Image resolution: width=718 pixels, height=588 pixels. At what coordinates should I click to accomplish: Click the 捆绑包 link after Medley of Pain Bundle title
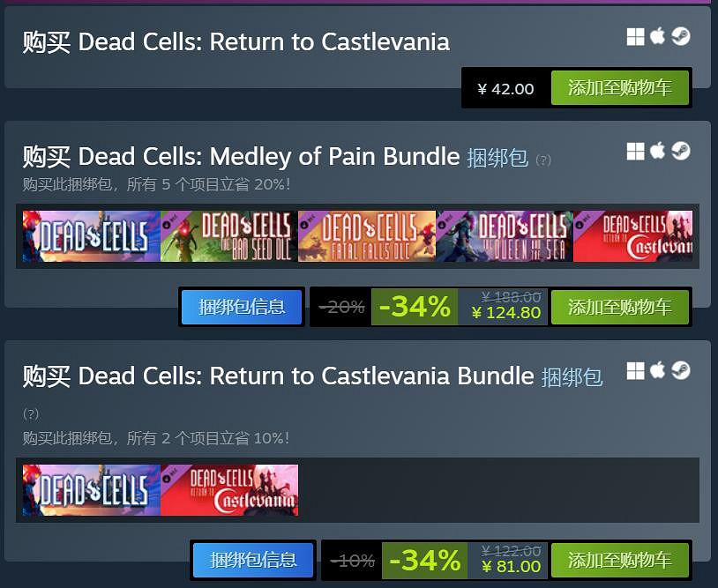pyautogui.click(x=497, y=158)
